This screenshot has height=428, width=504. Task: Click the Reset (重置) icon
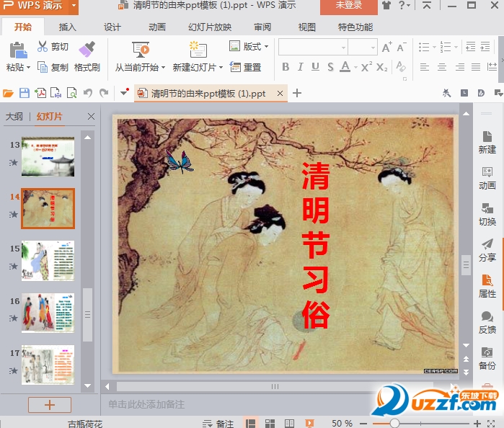coord(235,67)
